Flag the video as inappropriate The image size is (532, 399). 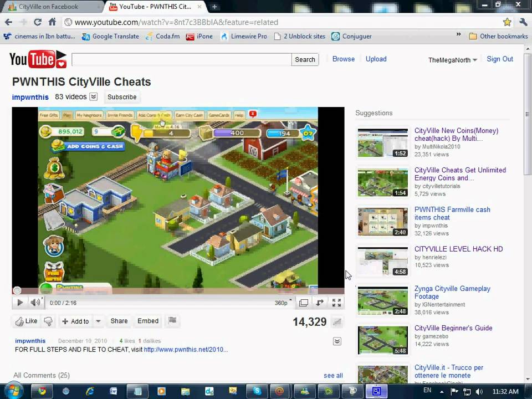tap(172, 320)
